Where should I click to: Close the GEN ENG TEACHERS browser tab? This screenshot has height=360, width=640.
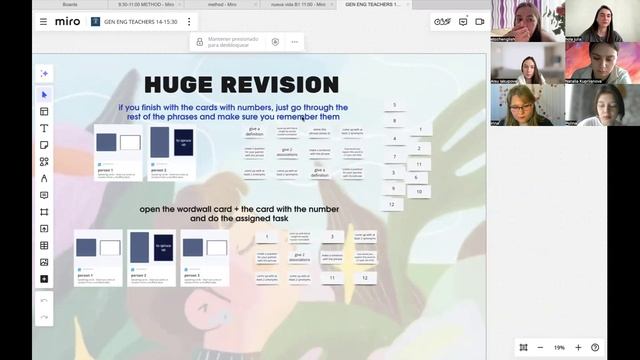(407, 4)
